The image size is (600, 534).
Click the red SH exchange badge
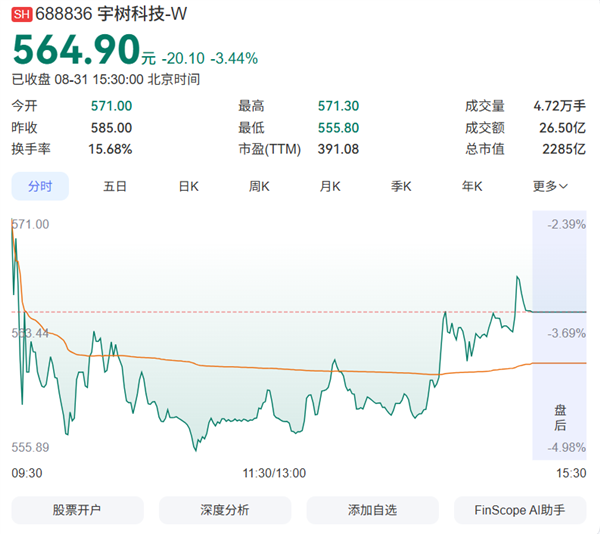(21, 15)
